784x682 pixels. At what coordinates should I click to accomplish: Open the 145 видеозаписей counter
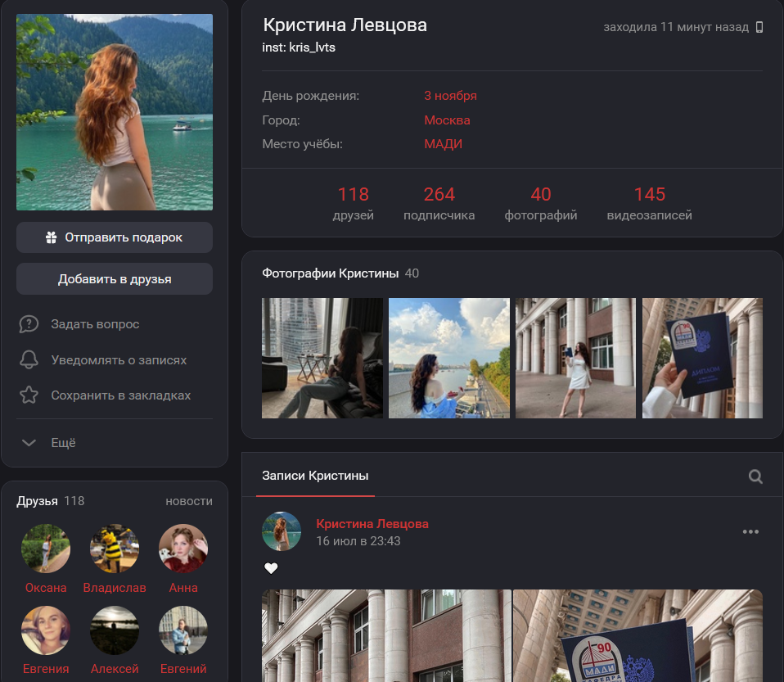coord(650,203)
